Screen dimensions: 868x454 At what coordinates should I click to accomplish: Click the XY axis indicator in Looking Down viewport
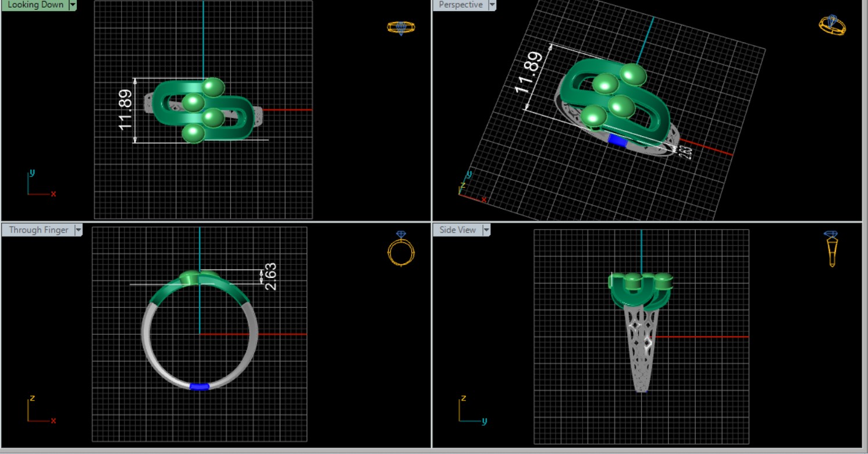click(x=40, y=184)
